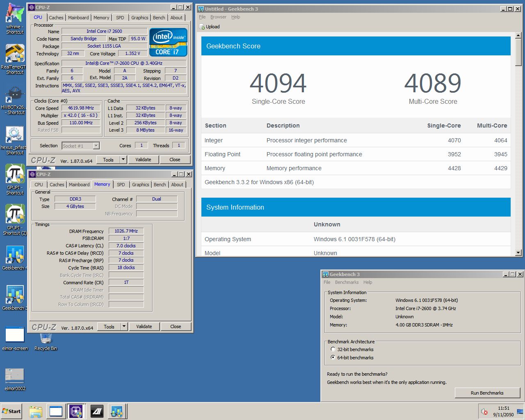Click Run Benchmarks button
The image size is (525, 420).
click(487, 393)
